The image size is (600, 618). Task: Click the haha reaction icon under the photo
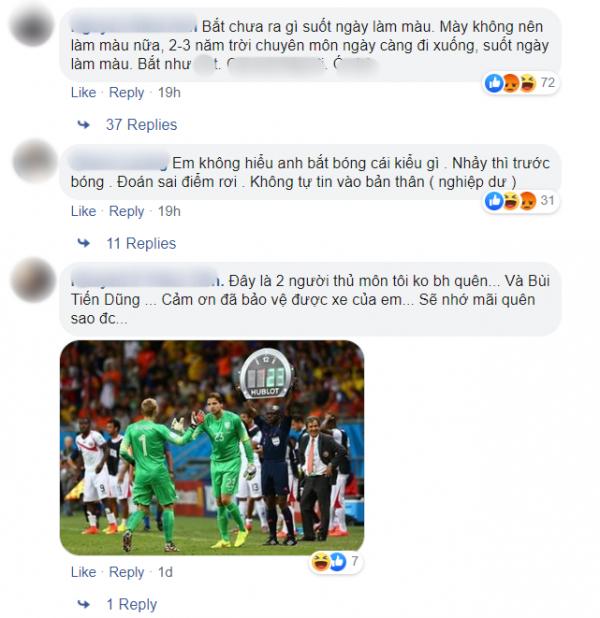pyautogui.click(x=320, y=561)
